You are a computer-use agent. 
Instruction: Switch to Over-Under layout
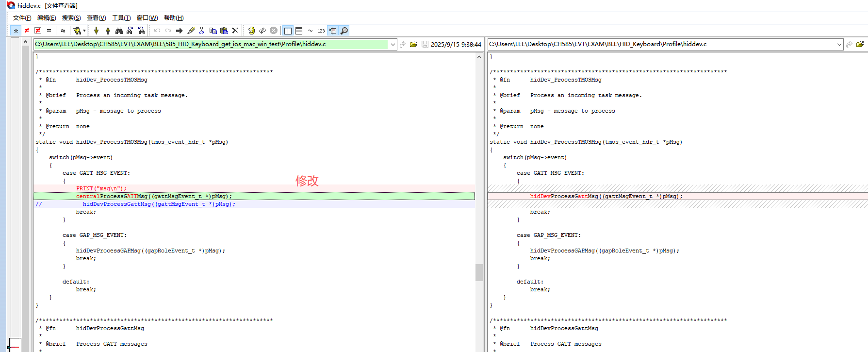point(299,31)
